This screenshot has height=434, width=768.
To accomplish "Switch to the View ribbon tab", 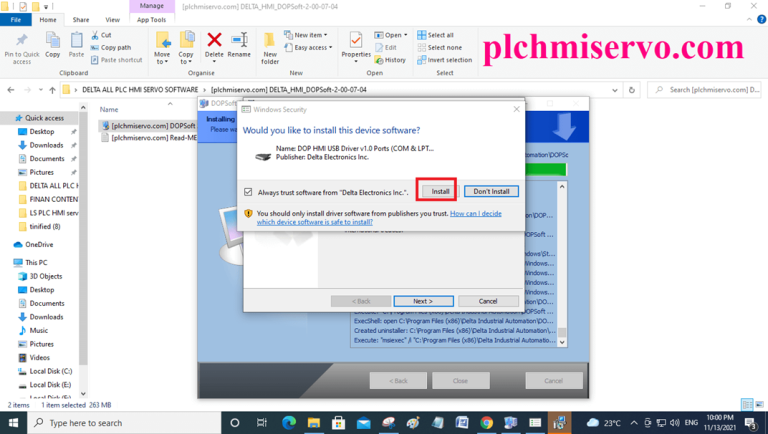I will tap(113, 20).
